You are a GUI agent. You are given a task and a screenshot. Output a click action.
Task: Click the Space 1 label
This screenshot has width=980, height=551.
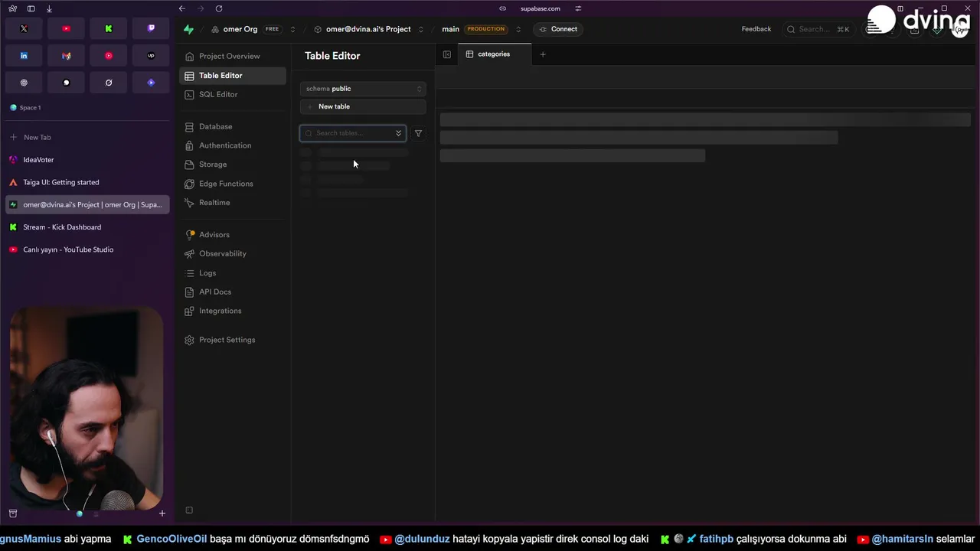[30, 108]
